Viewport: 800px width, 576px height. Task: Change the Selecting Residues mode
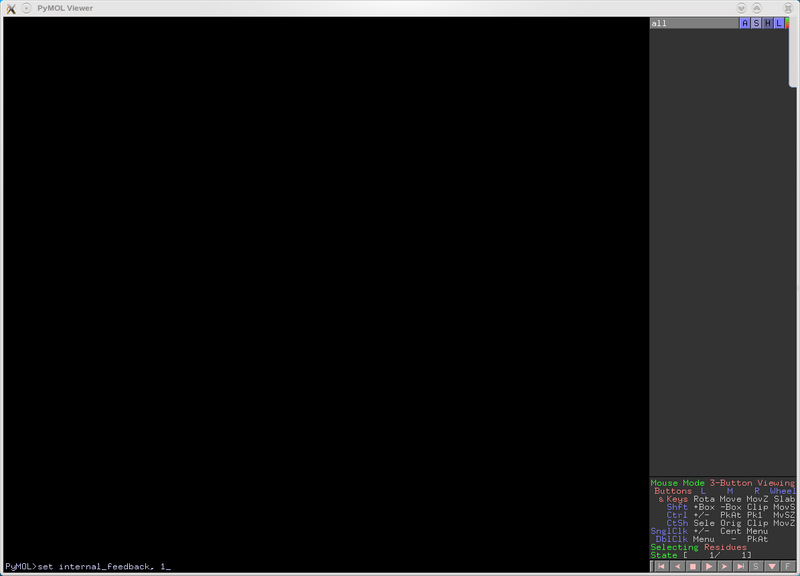[x=700, y=547]
